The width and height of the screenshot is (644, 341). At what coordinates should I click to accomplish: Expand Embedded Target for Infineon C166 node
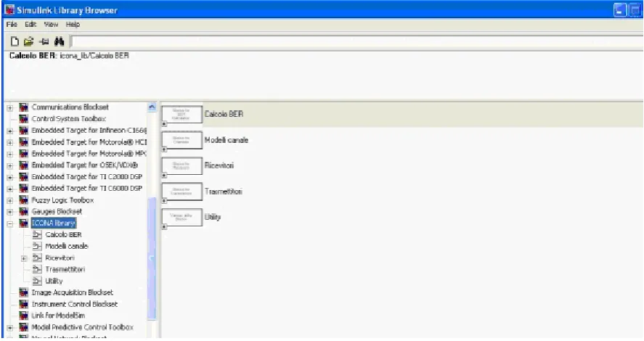pyautogui.click(x=10, y=131)
